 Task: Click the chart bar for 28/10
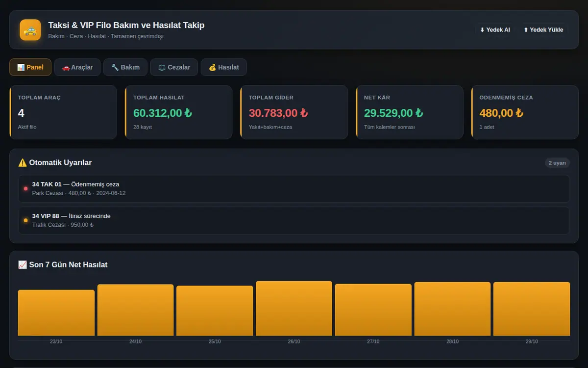point(452,309)
